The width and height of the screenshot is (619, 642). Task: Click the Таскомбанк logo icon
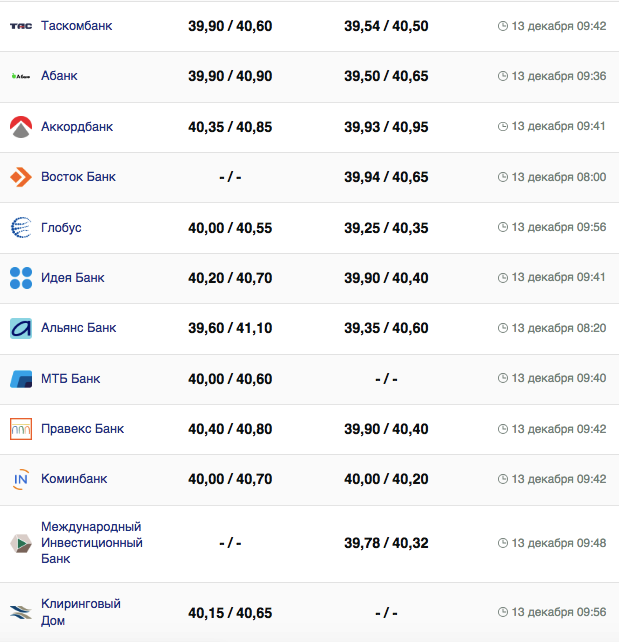[x=21, y=26]
